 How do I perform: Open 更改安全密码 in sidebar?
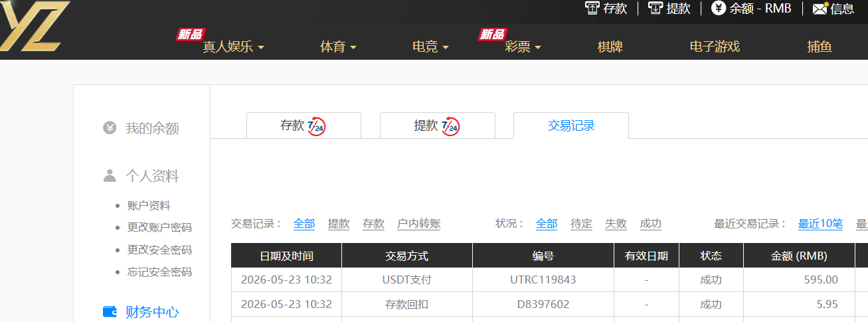pos(159,250)
